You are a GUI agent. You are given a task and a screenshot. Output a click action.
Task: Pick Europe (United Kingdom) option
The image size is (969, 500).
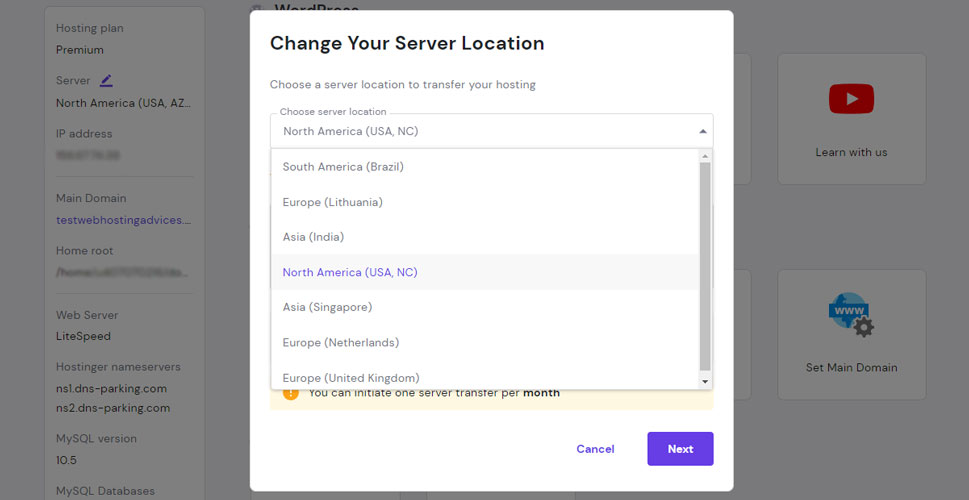coord(485,377)
